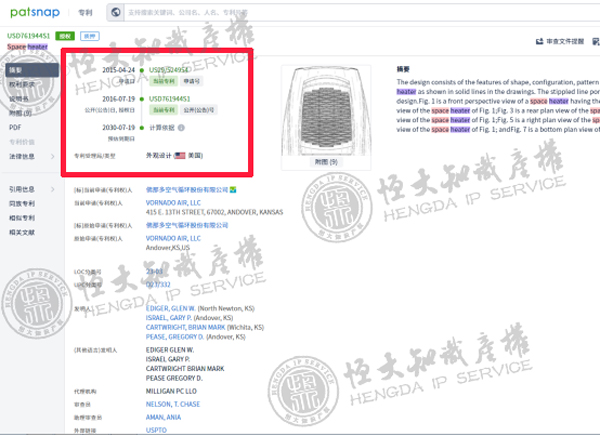Click the 摘要 heading above abstract text

(x=403, y=69)
